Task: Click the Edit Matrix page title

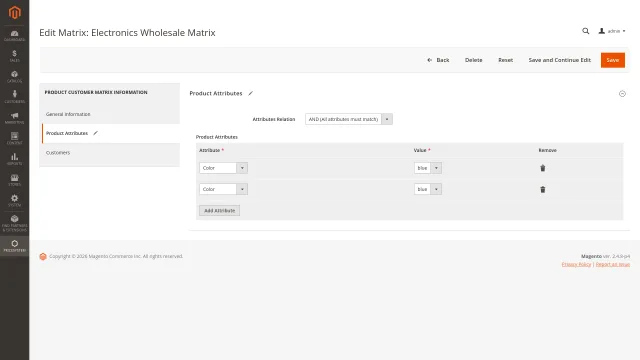Action: point(127,33)
